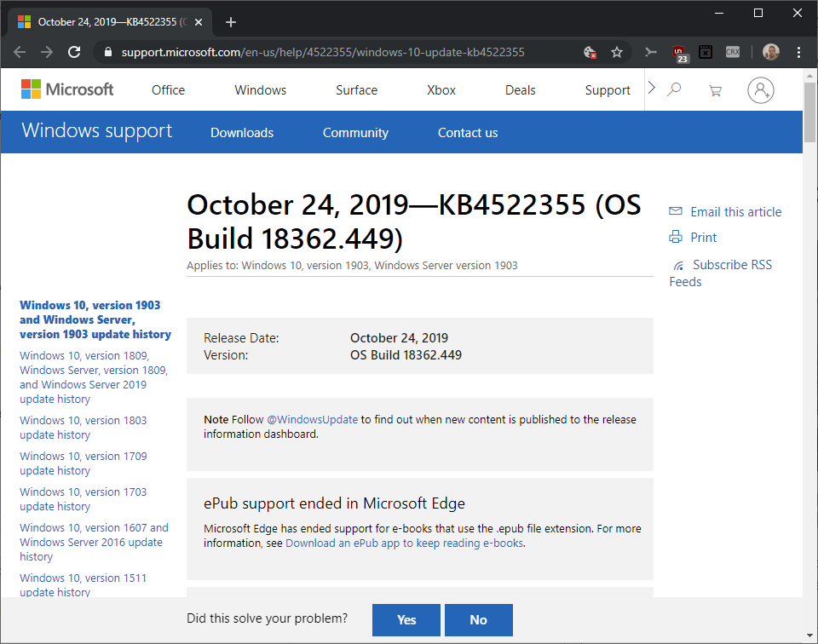Answer Yes to solve your problem
This screenshot has width=818, height=644.
tap(406, 619)
